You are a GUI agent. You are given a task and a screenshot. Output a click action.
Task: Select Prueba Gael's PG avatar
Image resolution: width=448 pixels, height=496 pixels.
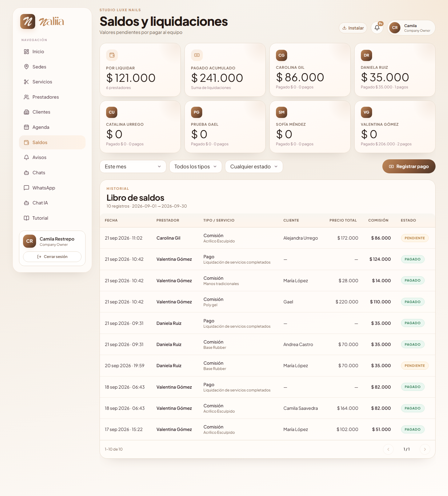pos(197,112)
